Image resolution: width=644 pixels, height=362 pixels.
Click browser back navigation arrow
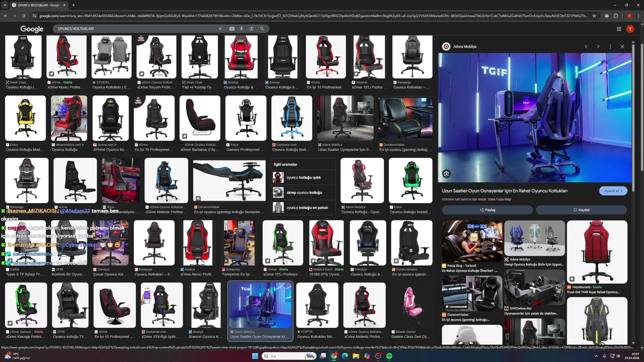(6, 16)
